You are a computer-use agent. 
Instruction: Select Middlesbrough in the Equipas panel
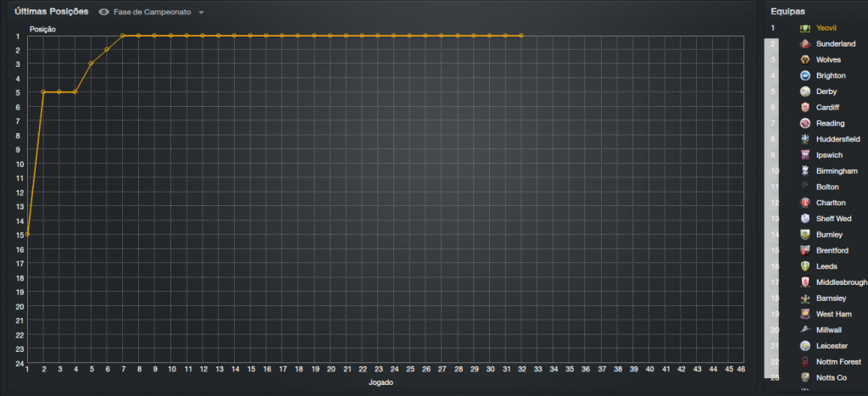point(842,282)
